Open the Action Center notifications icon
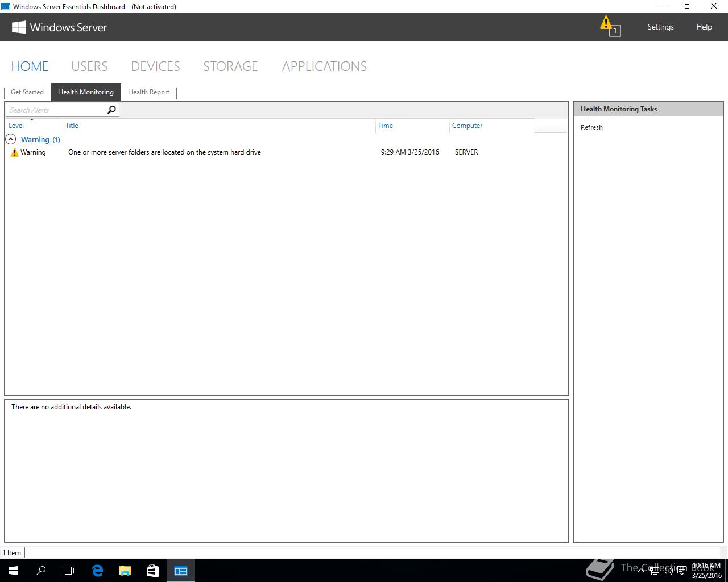This screenshot has height=582, width=728. (x=682, y=571)
